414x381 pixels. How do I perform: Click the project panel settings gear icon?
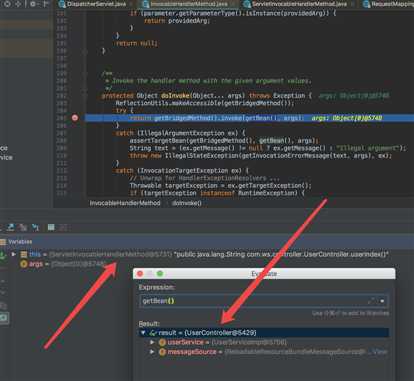(33, 4)
